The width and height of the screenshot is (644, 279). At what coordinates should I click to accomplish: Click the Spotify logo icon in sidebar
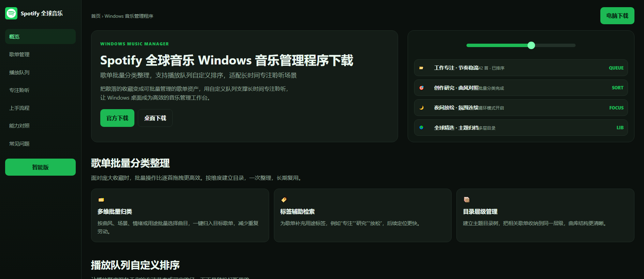[11, 13]
